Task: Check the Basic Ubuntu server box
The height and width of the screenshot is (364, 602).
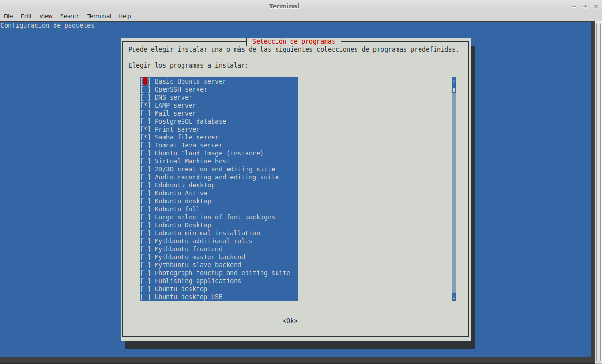Action: (x=145, y=81)
